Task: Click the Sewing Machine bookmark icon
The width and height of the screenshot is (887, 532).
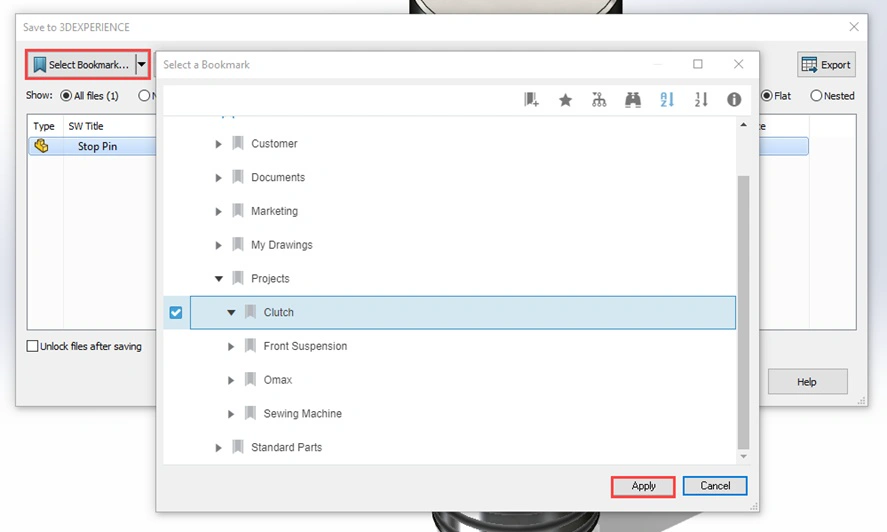Action: pos(251,413)
